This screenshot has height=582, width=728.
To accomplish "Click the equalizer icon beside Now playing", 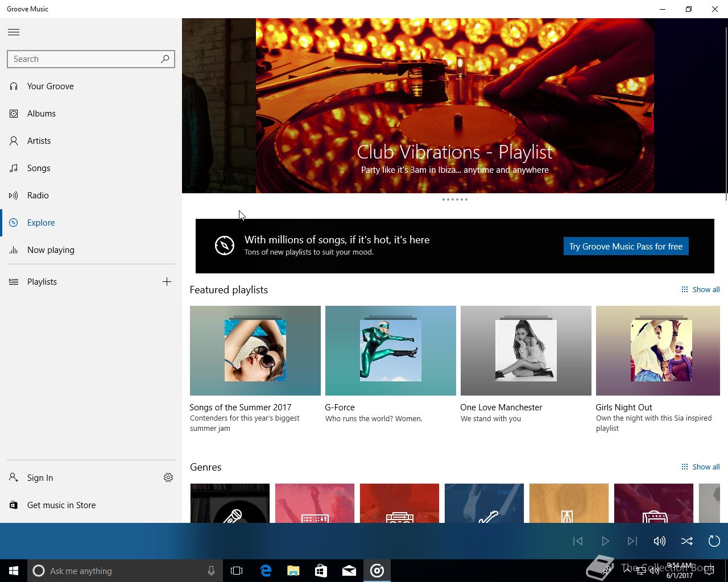I will tap(14, 250).
